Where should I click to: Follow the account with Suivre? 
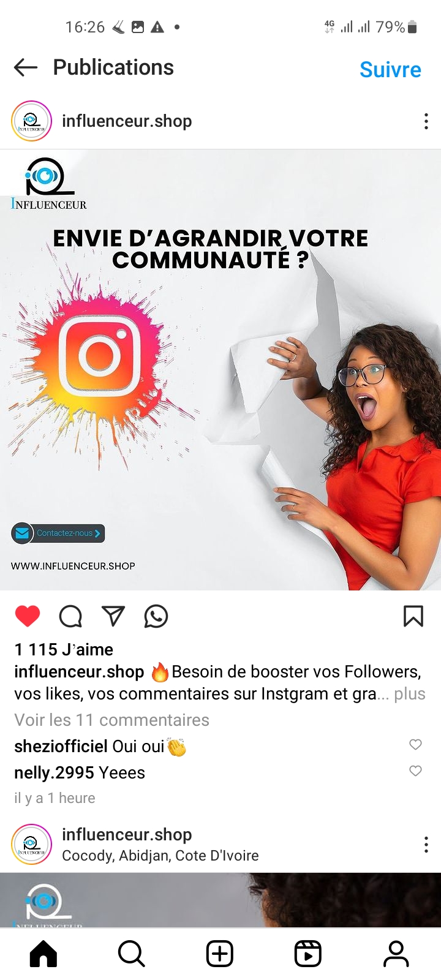pyautogui.click(x=390, y=69)
